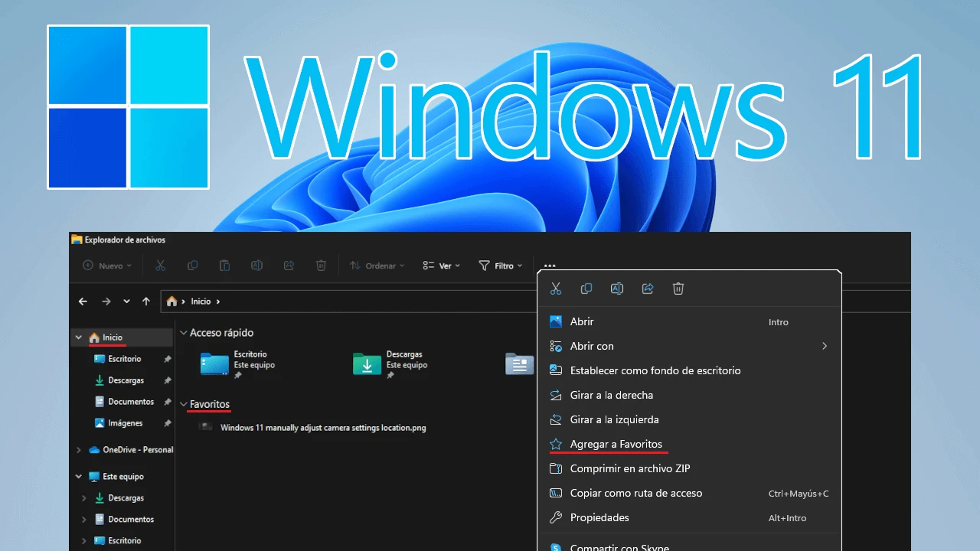The image size is (980, 551).
Task: Open Descargas folder in Acceso rápido
Action: [390, 364]
